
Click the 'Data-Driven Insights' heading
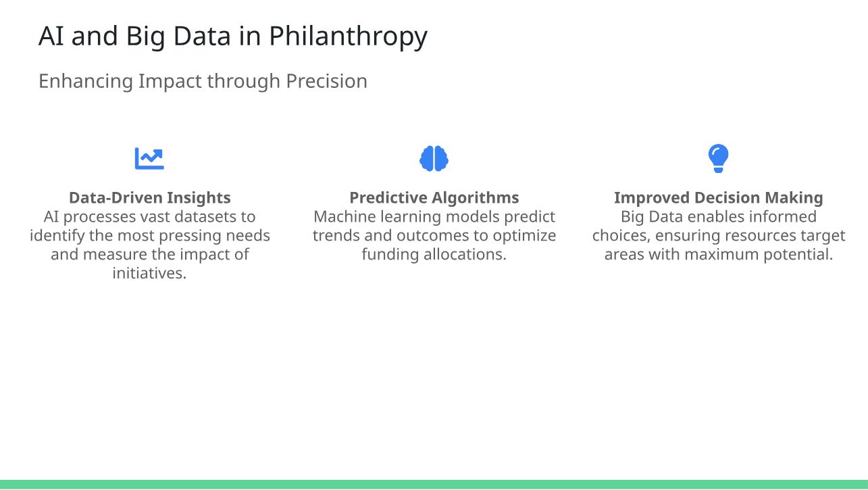pyautogui.click(x=149, y=198)
